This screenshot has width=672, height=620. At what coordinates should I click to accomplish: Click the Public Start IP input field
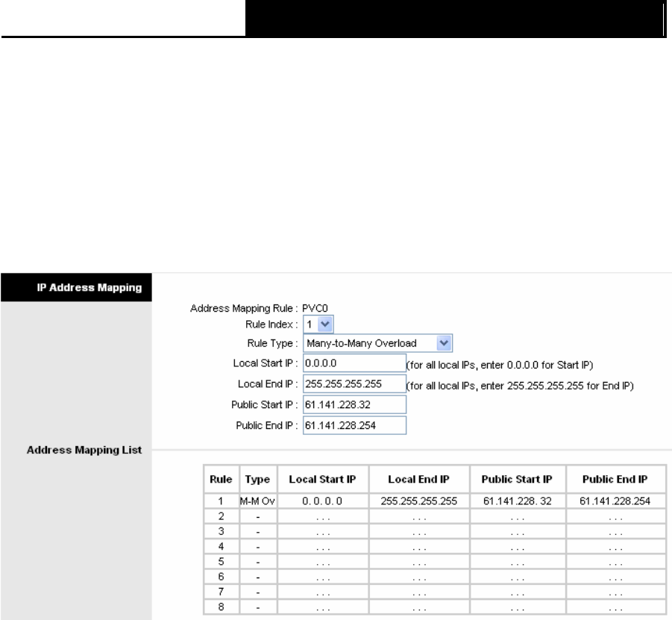(354, 404)
